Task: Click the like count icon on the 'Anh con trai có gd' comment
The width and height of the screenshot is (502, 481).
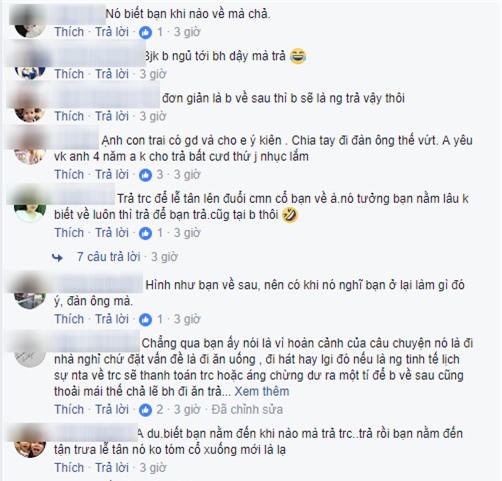Action: [x=145, y=175]
